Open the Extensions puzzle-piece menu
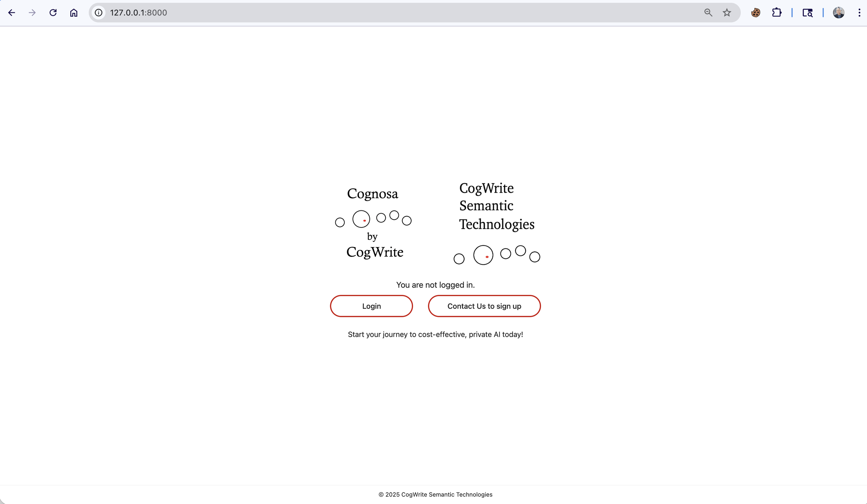867x504 pixels. pos(776,13)
